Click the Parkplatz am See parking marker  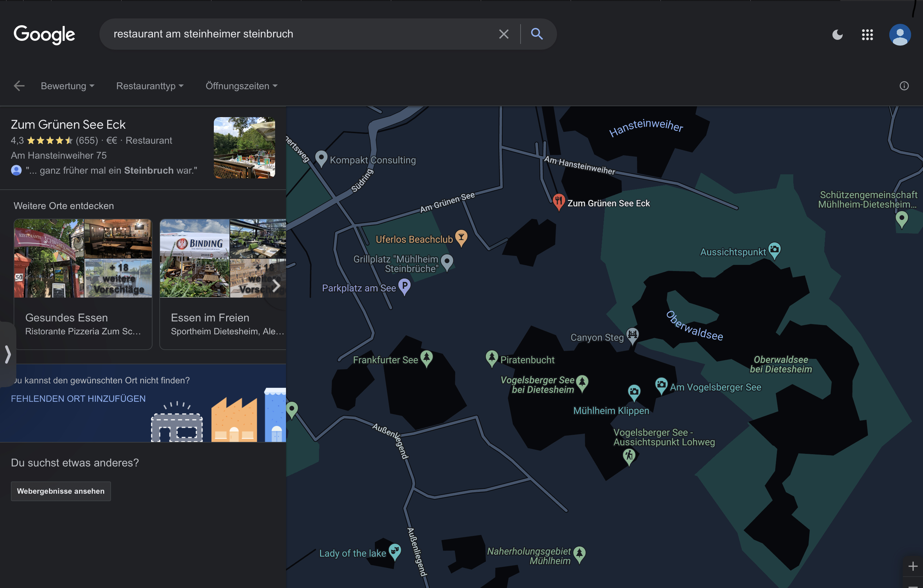click(404, 286)
